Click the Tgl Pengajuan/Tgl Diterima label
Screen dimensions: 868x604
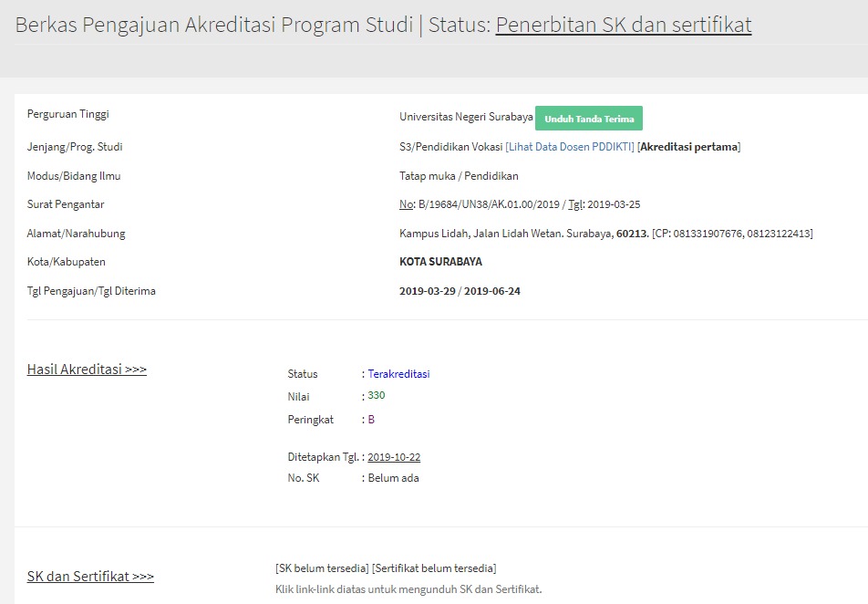[x=91, y=291]
